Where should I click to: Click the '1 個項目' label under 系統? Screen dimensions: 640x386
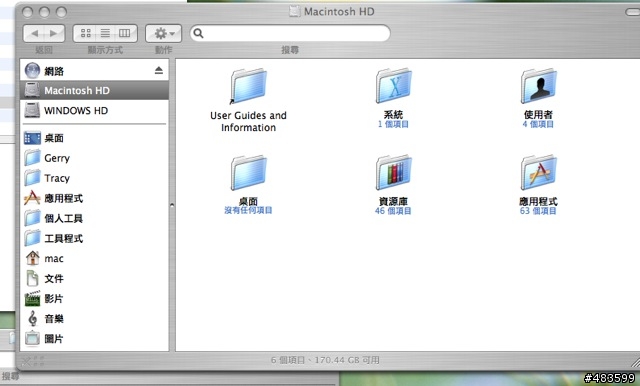click(393, 124)
